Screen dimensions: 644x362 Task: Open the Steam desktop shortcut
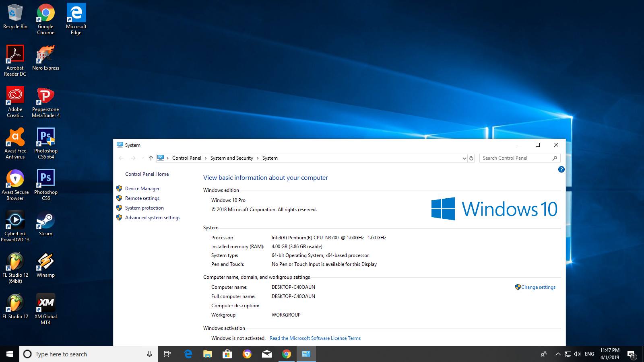point(45,224)
